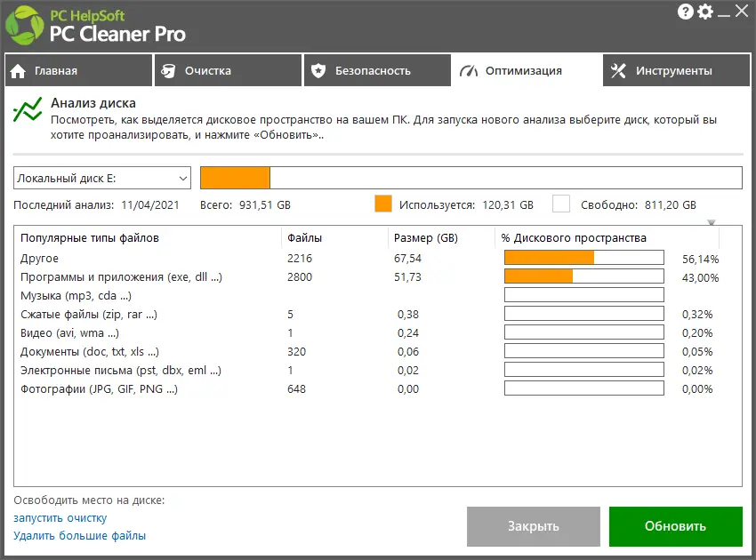
Task: Click the white Свободно legend swatch
Action: tap(561, 204)
